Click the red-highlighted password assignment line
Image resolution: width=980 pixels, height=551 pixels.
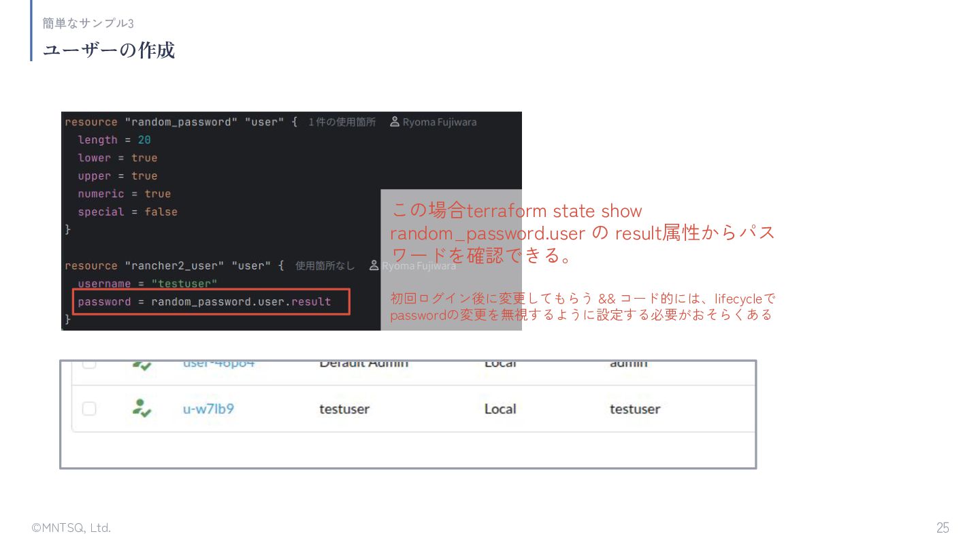[x=211, y=301]
